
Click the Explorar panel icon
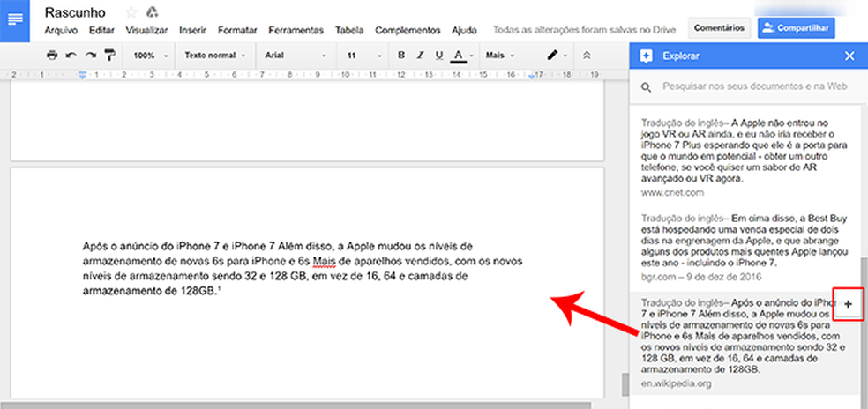[x=646, y=56]
